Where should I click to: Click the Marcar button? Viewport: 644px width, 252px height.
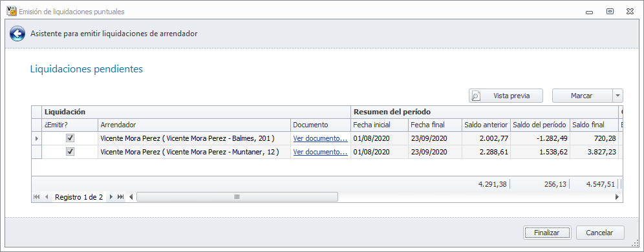[x=582, y=96]
